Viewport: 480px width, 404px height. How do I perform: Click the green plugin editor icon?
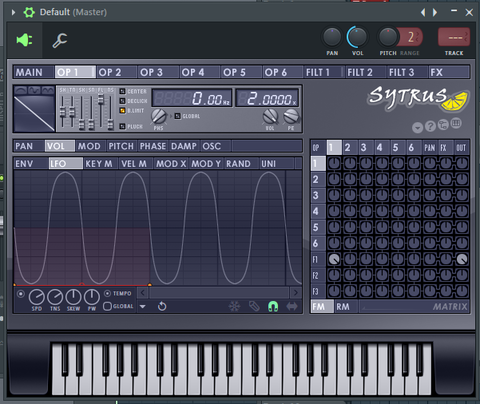pyautogui.click(x=25, y=40)
